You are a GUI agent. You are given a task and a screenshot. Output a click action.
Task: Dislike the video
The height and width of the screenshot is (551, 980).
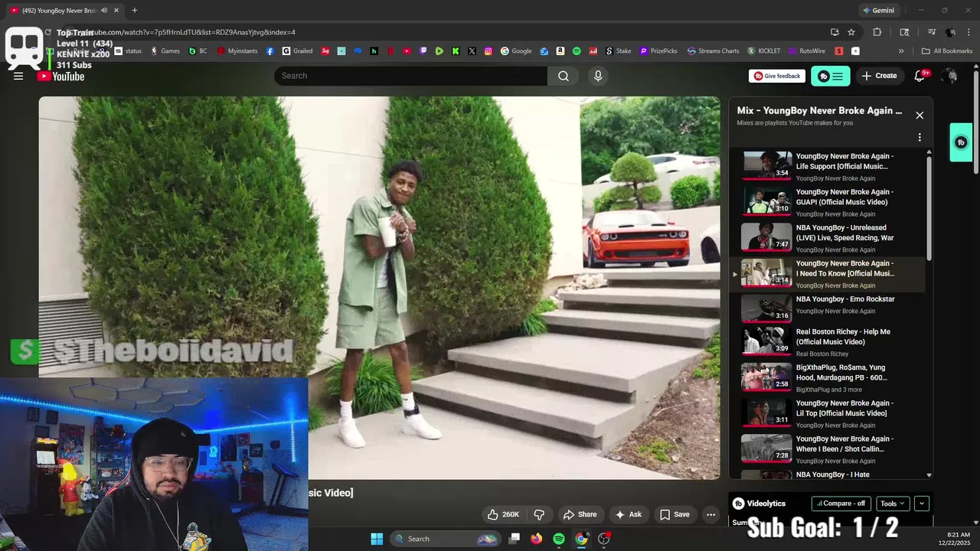[539, 514]
